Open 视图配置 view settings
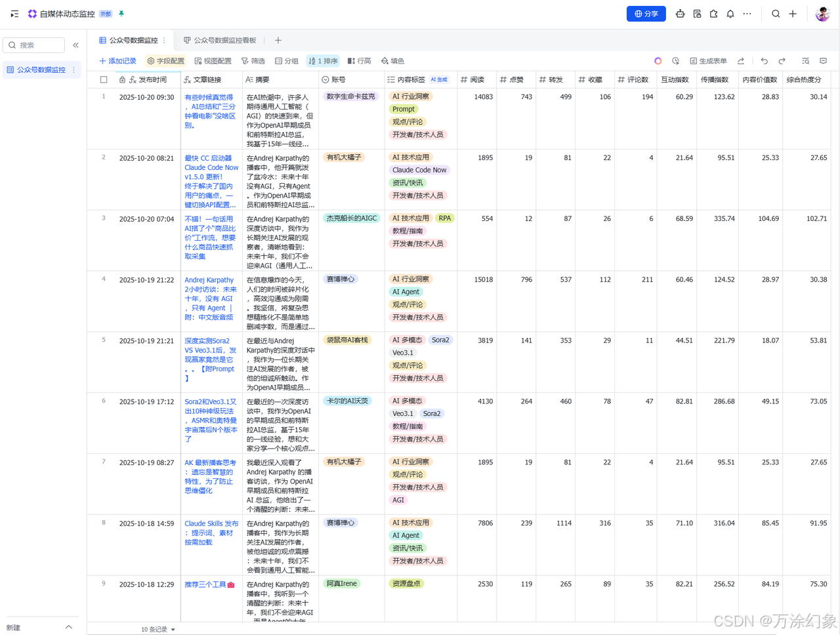 tap(213, 61)
